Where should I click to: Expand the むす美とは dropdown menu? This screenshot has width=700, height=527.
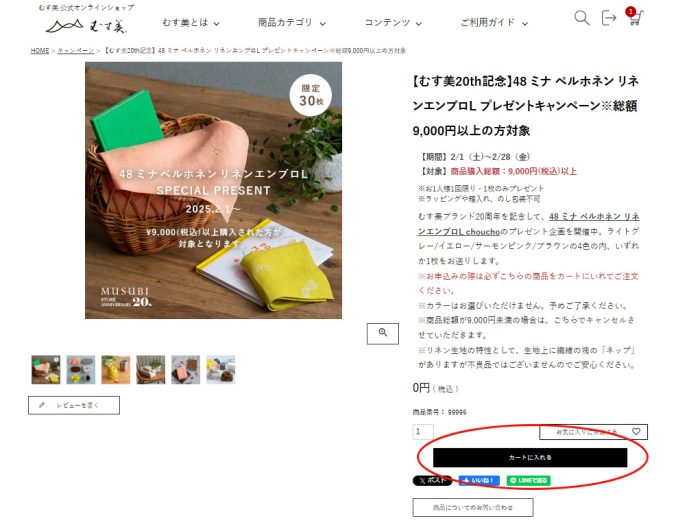(191, 23)
